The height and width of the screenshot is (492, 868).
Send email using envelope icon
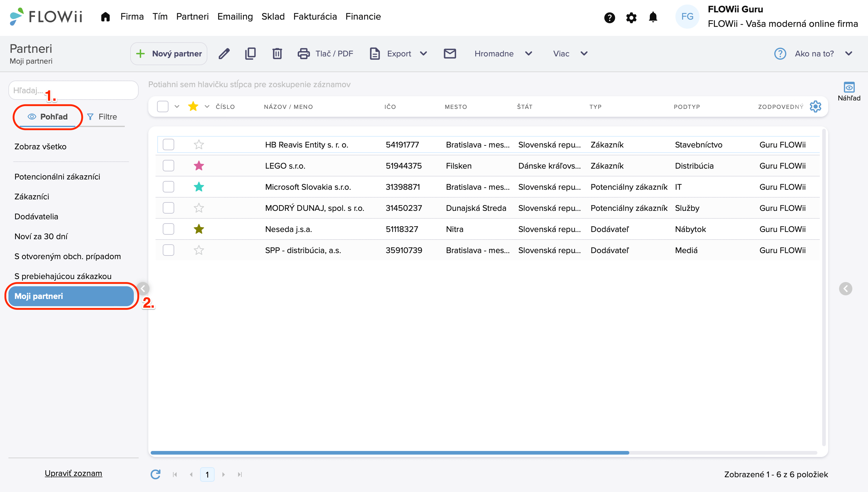(450, 53)
